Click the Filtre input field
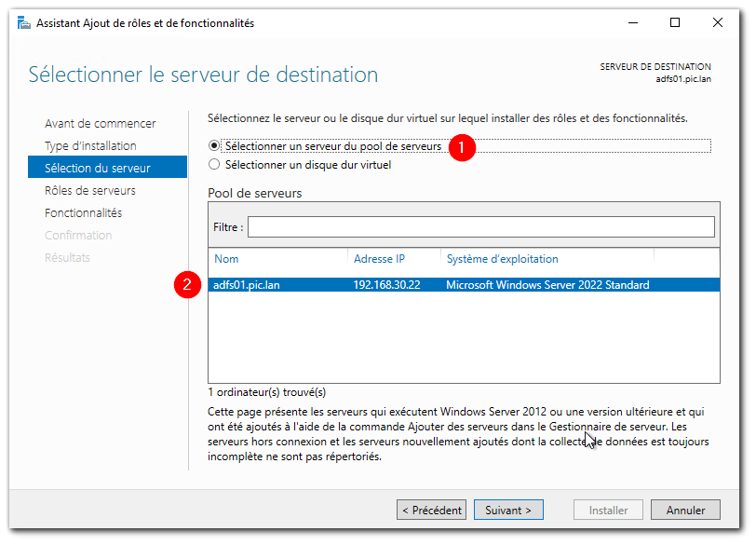The width and height of the screenshot is (756, 545). [x=484, y=226]
